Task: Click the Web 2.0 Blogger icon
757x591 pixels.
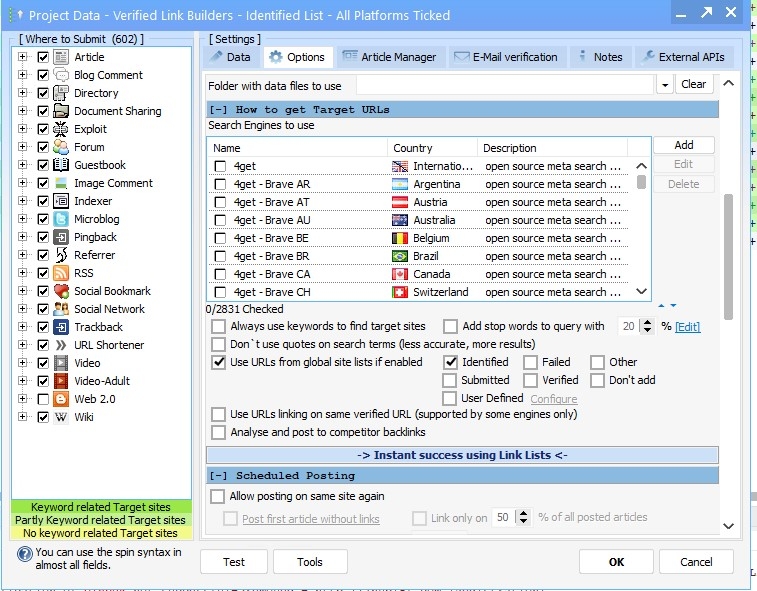Action: [x=61, y=399]
